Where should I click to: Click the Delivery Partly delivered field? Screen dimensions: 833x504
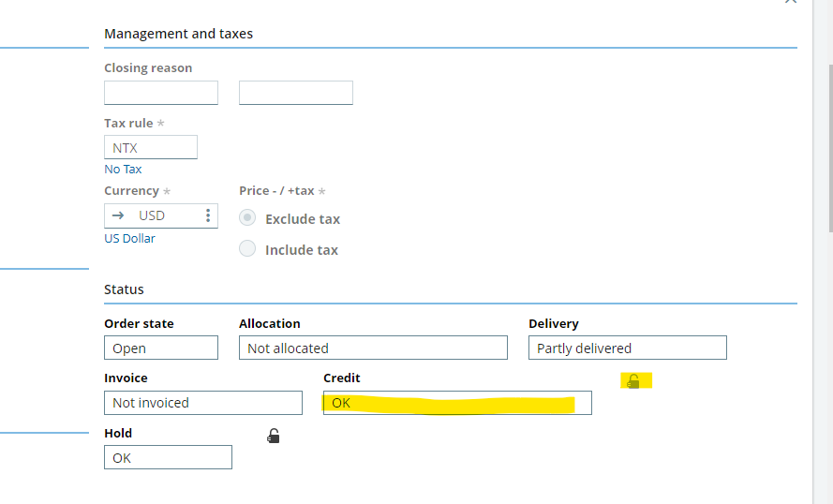628,348
